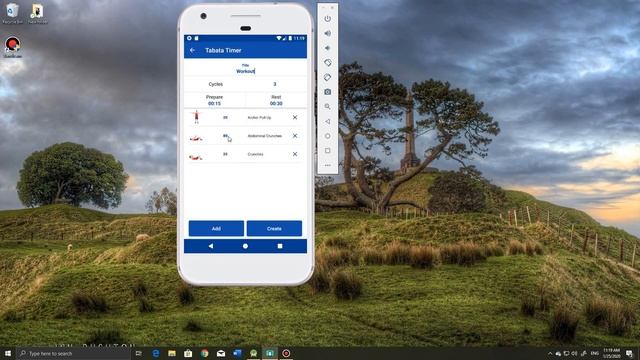Open the Windows Start menu

(x=8, y=353)
